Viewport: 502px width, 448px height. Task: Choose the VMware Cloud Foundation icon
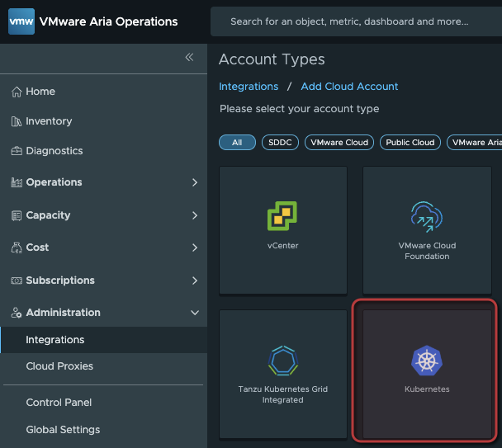(427, 215)
